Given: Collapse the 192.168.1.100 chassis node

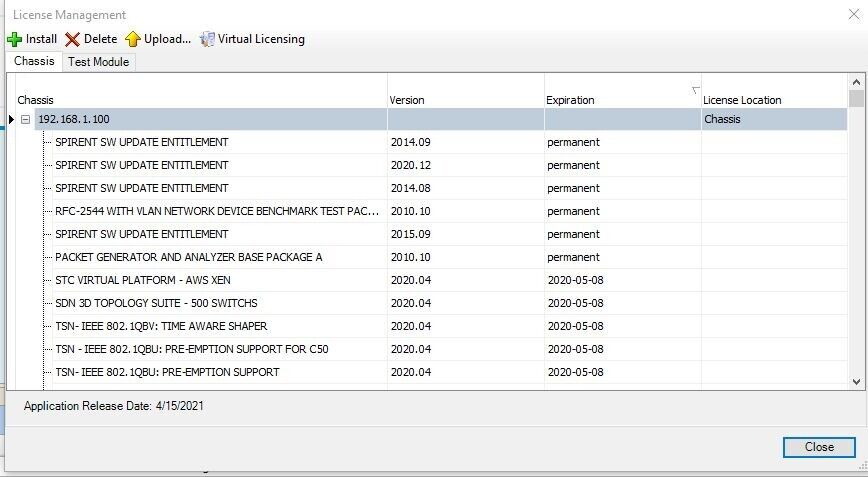Looking at the screenshot, I should point(26,120).
